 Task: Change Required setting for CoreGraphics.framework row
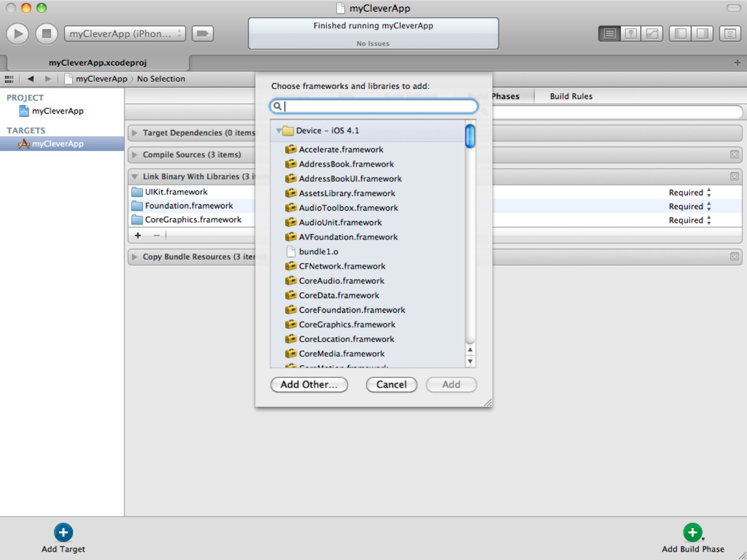[690, 221]
